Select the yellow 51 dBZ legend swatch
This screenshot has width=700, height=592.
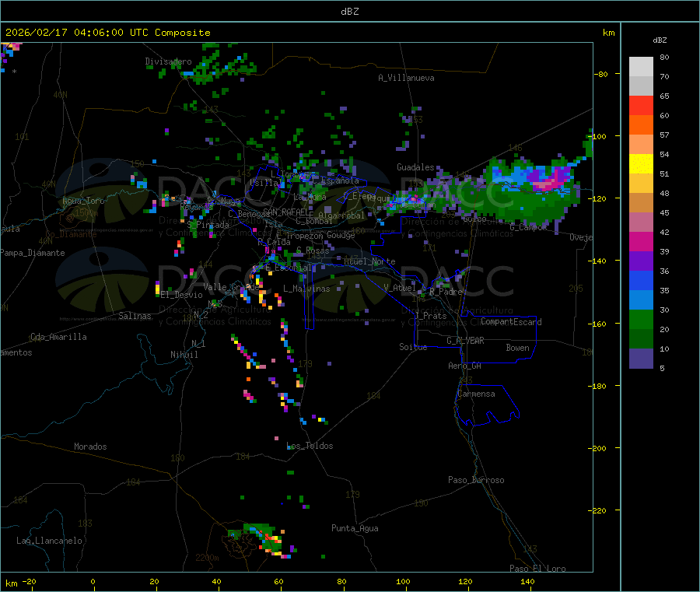(x=641, y=164)
